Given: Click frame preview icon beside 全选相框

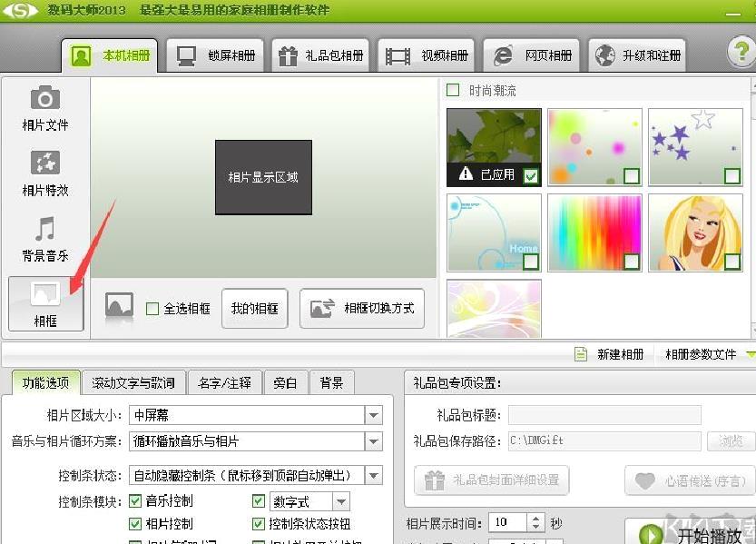Looking at the screenshot, I should click(119, 306).
